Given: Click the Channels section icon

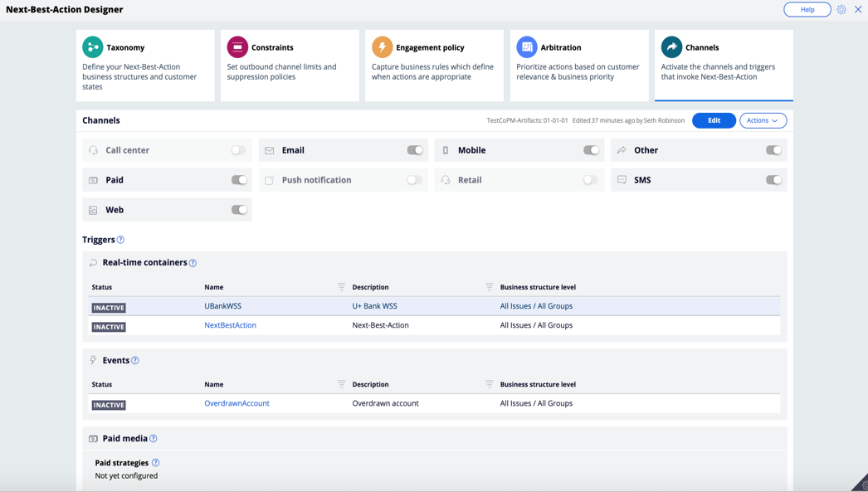Looking at the screenshot, I should (x=672, y=47).
